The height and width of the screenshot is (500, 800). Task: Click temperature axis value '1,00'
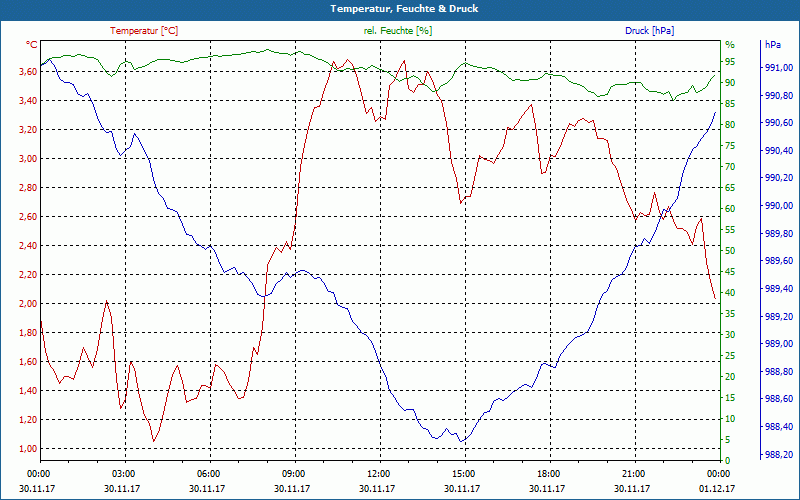coord(29,449)
